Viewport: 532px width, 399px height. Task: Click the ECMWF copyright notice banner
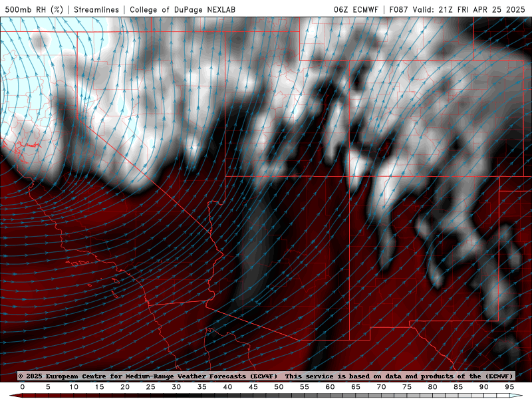point(266,376)
